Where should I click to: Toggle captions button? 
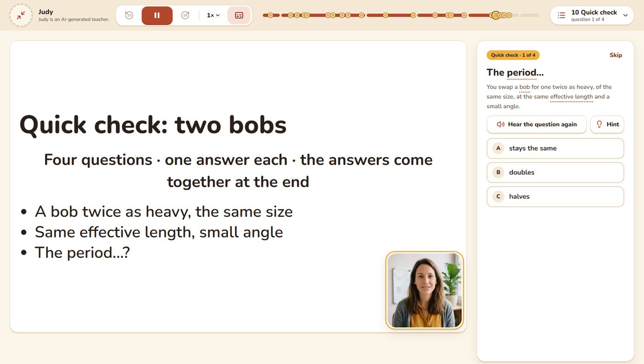point(239,15)
